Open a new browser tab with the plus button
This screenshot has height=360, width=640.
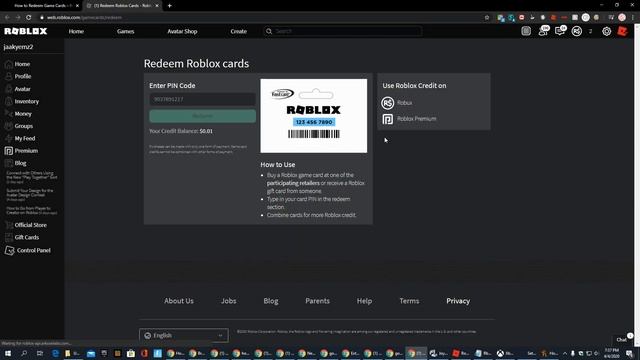pos(169,6)
